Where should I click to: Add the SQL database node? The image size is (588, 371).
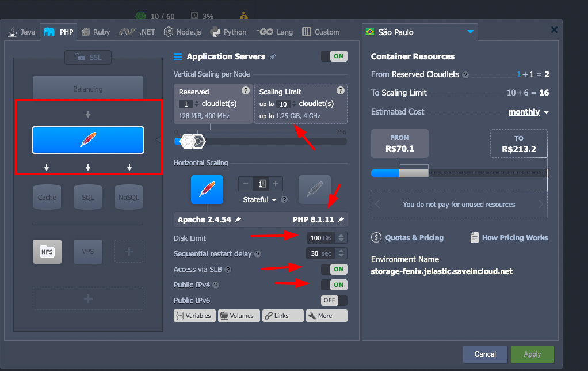(x=87, y=197)
